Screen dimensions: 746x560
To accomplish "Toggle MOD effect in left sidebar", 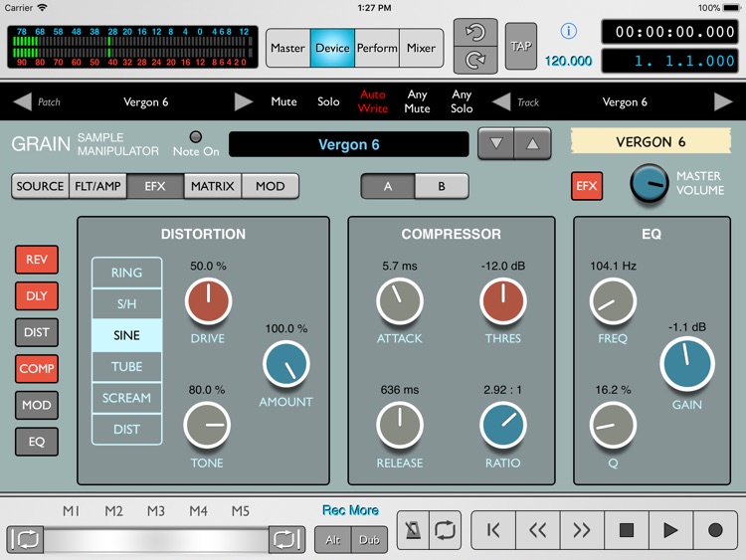I will pyautogui.click(x=37, y=405).
